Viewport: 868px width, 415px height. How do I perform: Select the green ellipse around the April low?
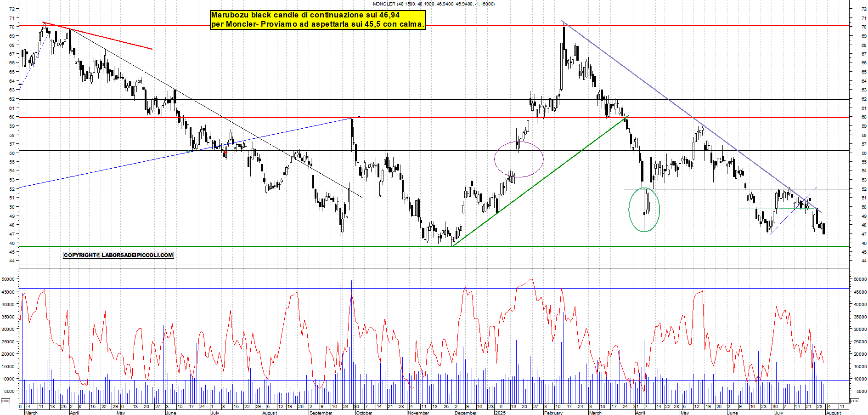[644, 210]
